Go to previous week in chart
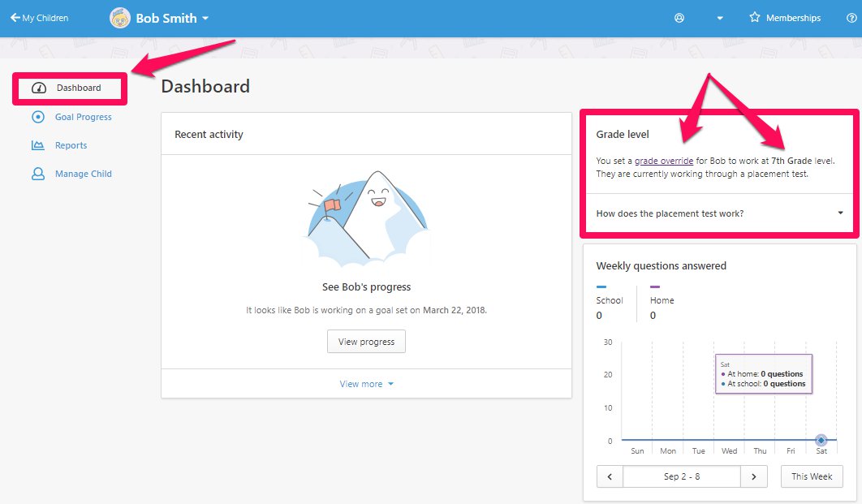The image size is (862, 504). coord(610,476)
